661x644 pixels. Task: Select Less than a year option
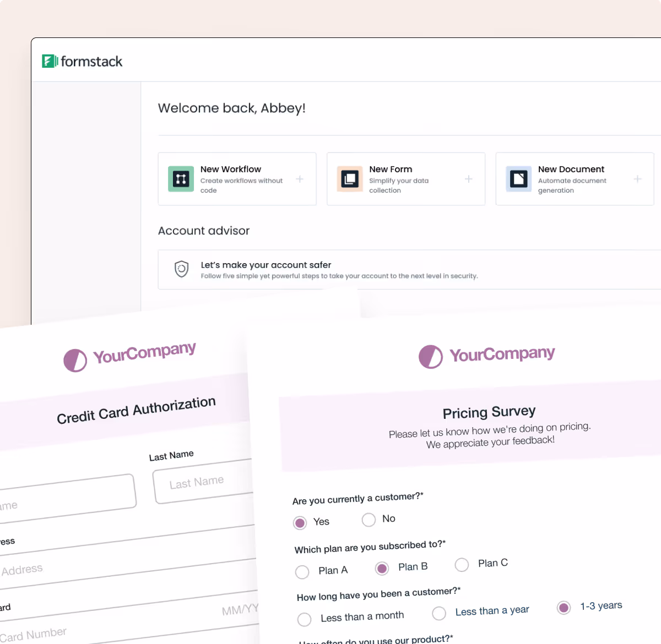coord(439,613)
